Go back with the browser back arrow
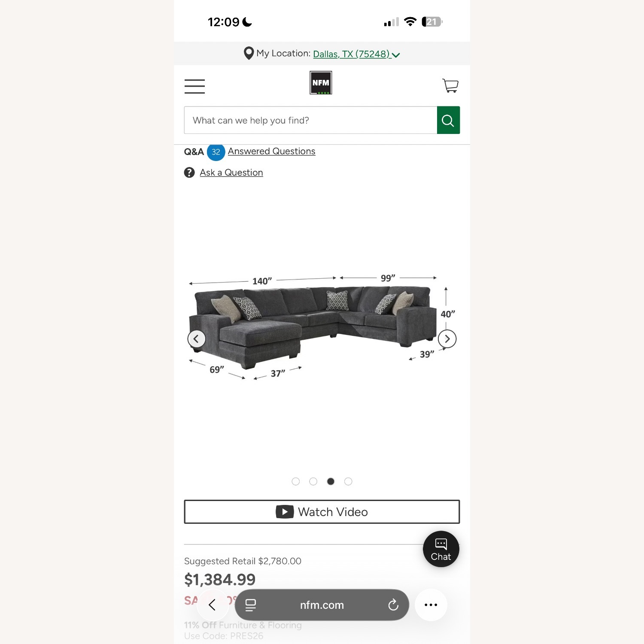644x644 pixels. [212, 605]
